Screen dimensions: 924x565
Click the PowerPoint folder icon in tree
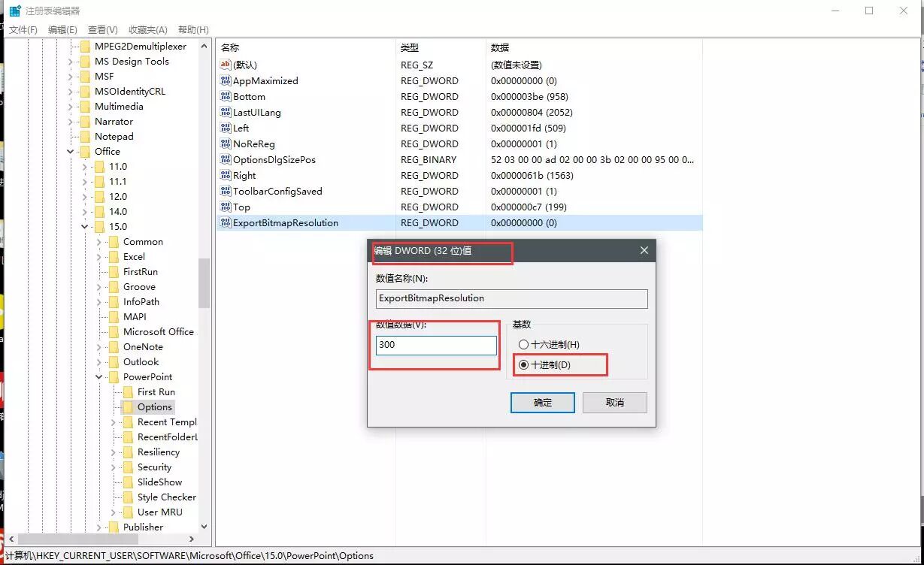[x=114, y=376]
